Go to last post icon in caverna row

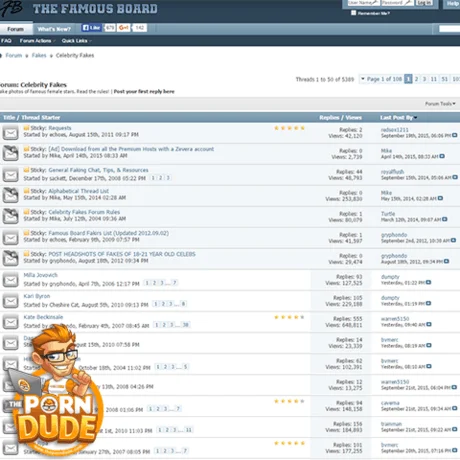(455, 408)
